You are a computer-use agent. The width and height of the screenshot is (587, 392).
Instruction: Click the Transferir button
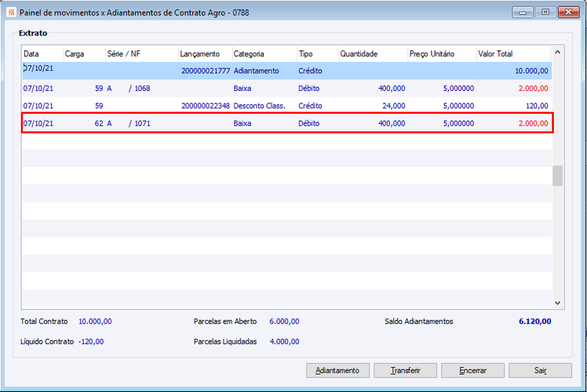pyautogui.click(x=405, y=370)
